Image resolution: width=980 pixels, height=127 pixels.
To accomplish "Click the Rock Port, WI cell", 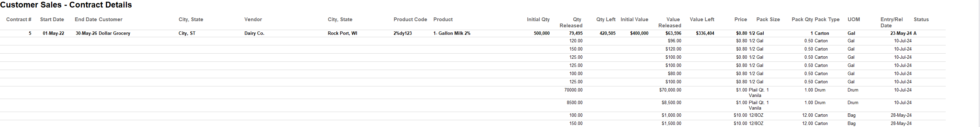I will [x=343, y=33].
